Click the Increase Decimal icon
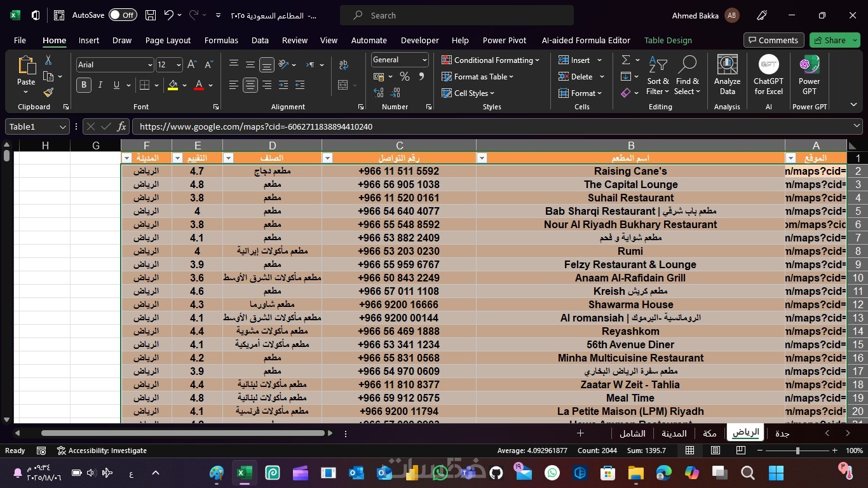 pyautogui.click(x=379, y=93)
